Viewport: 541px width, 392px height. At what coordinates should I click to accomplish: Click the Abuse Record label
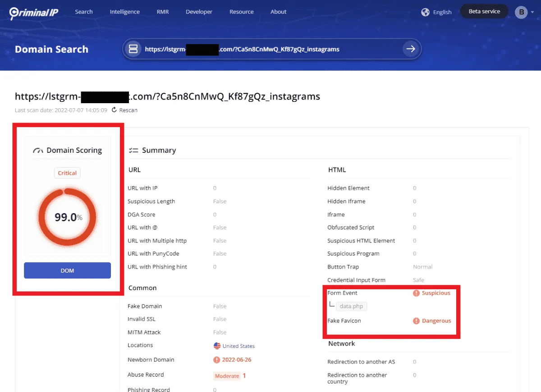(146, 374)
